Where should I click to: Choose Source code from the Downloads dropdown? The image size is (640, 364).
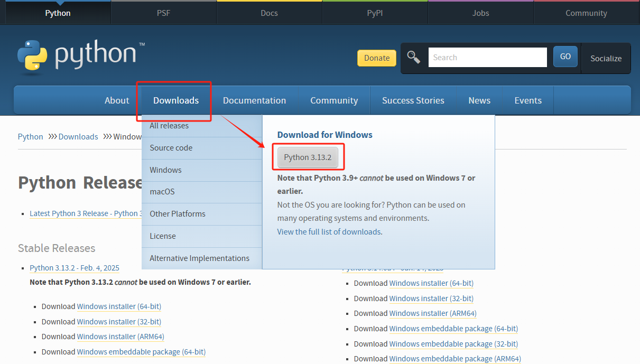pos(202,148)
